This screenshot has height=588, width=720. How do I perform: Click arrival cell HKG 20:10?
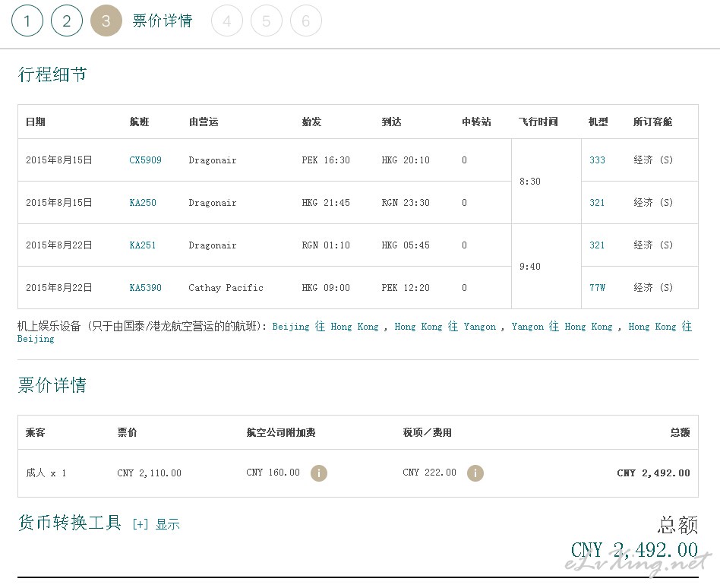point(406,160)
